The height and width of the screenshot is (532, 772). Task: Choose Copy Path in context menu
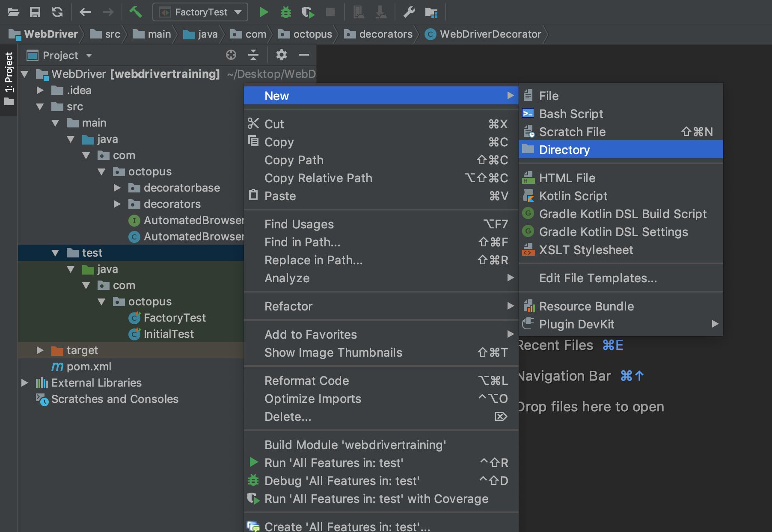click(294, 160)
